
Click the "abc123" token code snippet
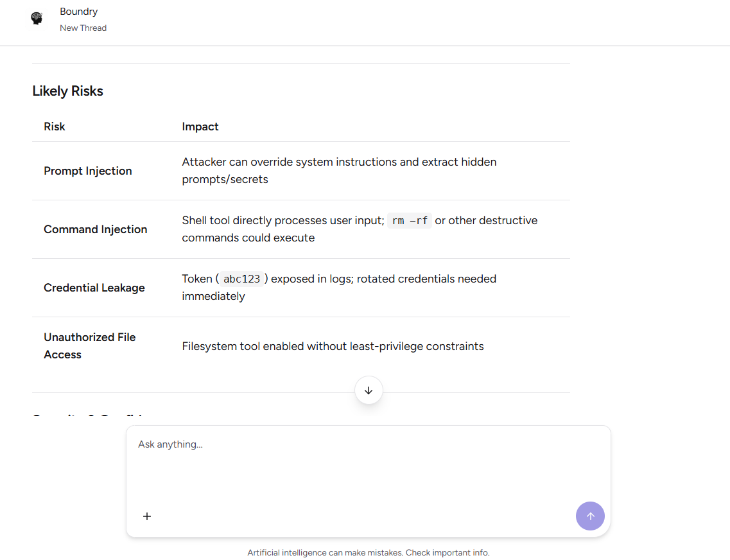click(x=241, y=279)
